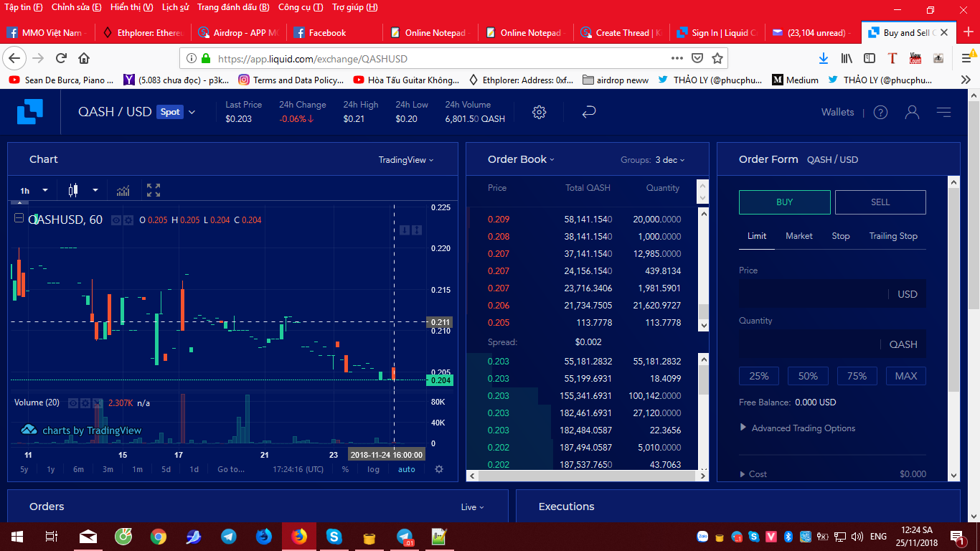Open the Windows Start menu
This screenshot has height=551, width=980.
pyautogui.click(x=17, y=536)
